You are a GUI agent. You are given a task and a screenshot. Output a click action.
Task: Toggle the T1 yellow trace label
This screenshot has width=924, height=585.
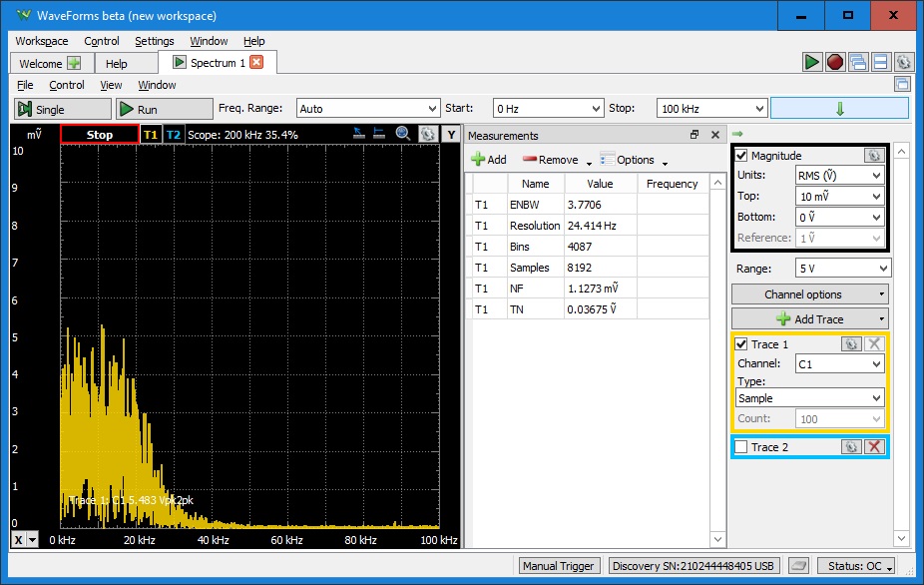click(151, 135)
